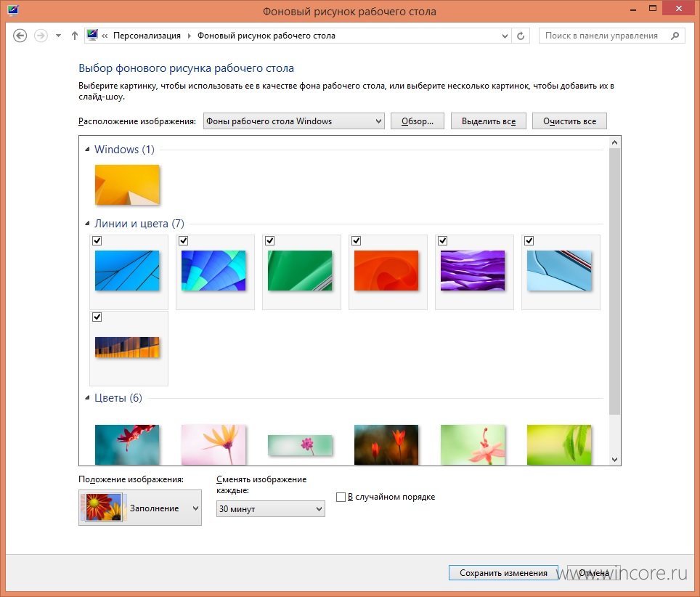
Task: Expand the arrow after Персонализация breadcrumb
Action: pyautogui.click(x=190, y=36)
